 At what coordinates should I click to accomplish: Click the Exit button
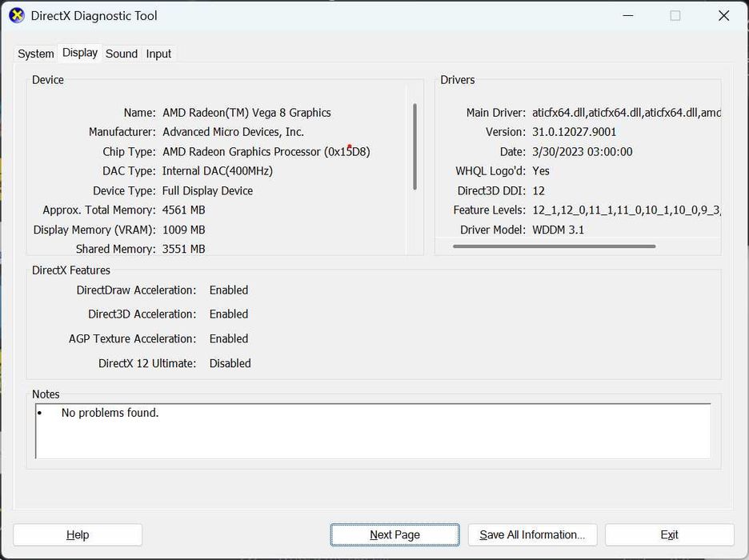point(669,534)
